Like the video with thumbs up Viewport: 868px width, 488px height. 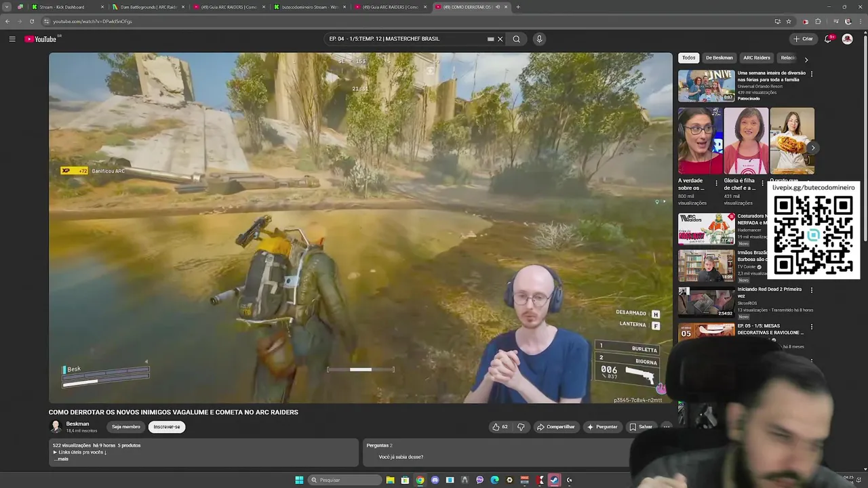500,427
